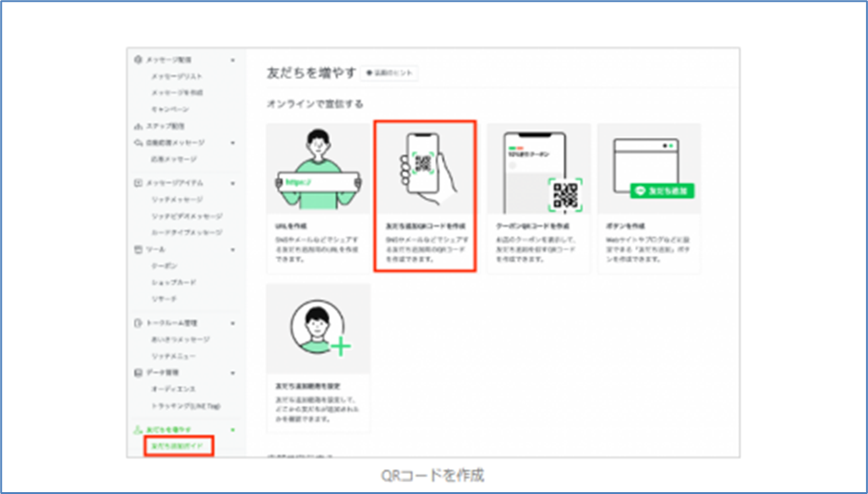Open ステップ配信 in the sidebar

click(x=166, y=126)
